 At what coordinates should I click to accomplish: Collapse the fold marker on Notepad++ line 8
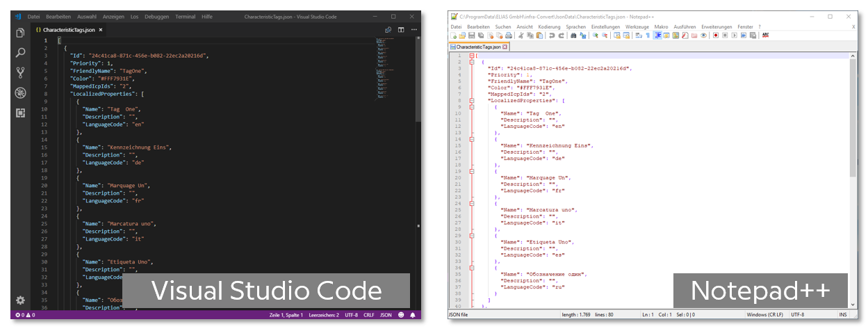click(x=471, y=100)
